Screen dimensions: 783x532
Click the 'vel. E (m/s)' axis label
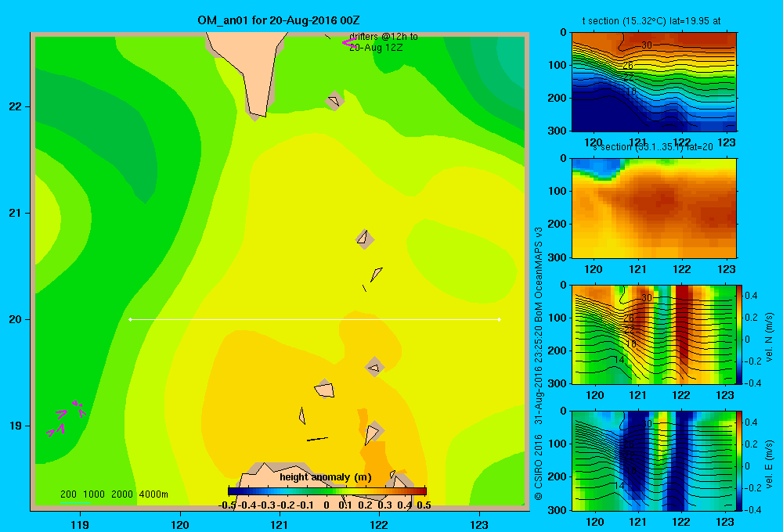[x=770, y=463]
